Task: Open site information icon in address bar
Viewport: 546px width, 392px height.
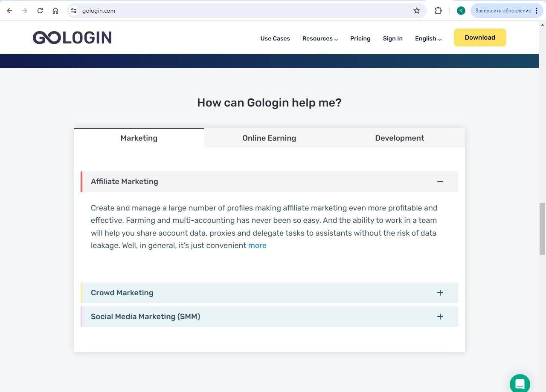Action: 74,11
